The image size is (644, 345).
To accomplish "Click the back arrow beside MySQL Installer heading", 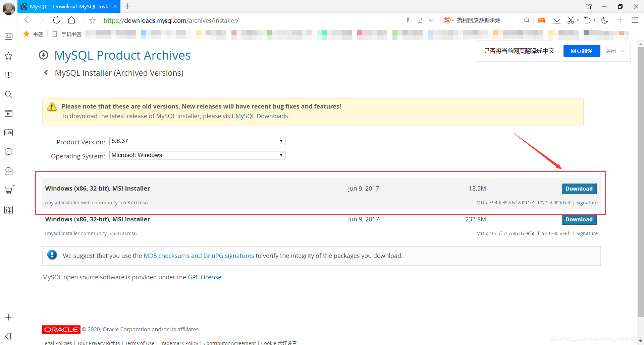I will [46, 72].
